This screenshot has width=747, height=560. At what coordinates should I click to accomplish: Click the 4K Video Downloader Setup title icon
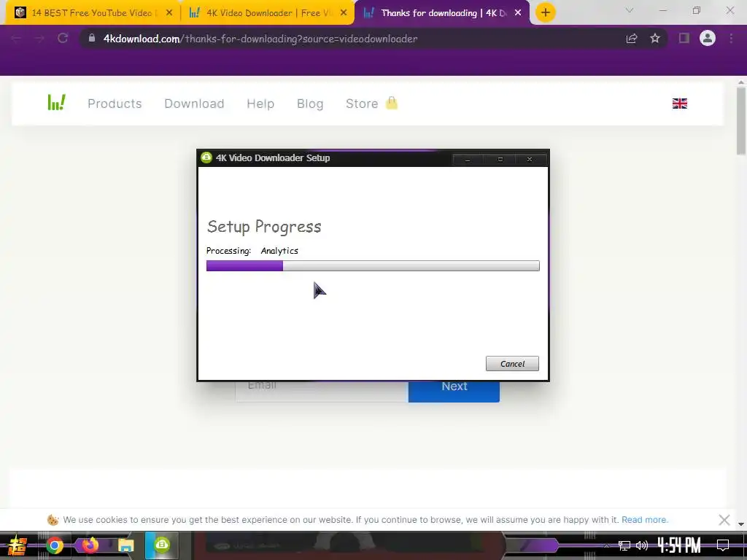coord(206,157)
